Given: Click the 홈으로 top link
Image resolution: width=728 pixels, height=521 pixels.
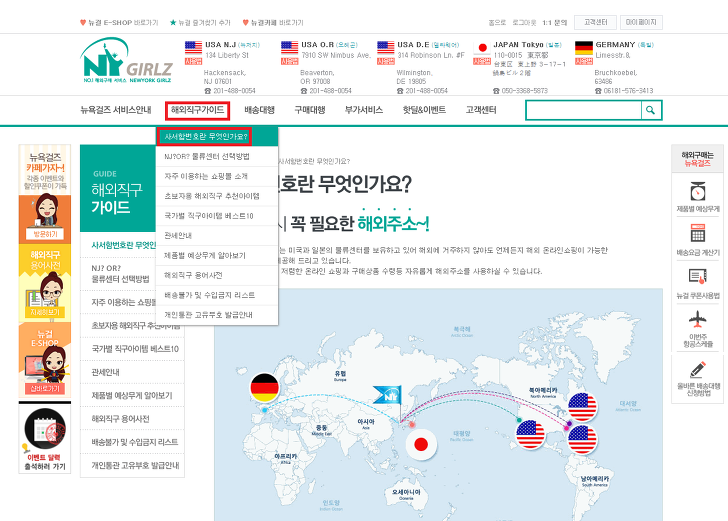Looking at the screenshot, I should [x=497, y=22].
